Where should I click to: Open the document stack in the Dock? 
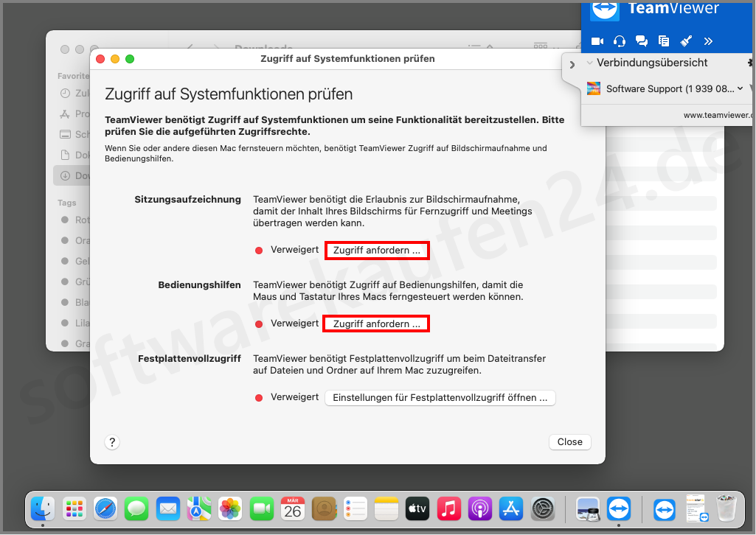point(696,508)
